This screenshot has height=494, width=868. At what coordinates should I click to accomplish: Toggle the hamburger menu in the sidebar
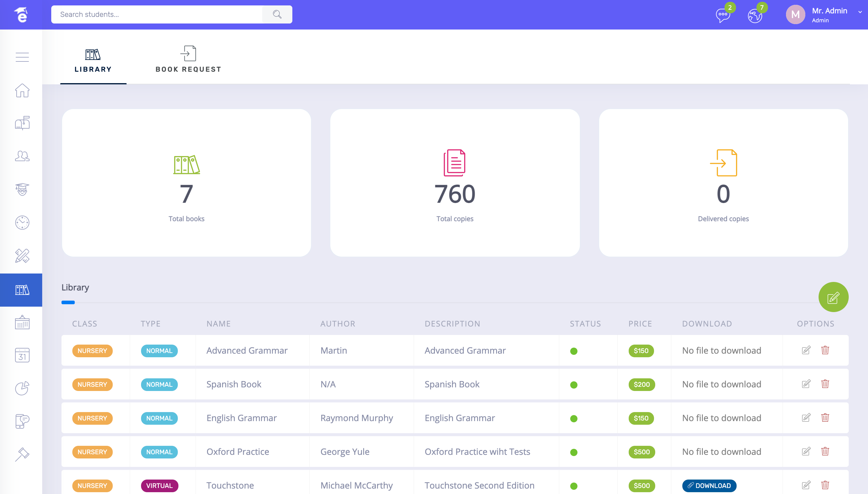[x=22, y=57]
